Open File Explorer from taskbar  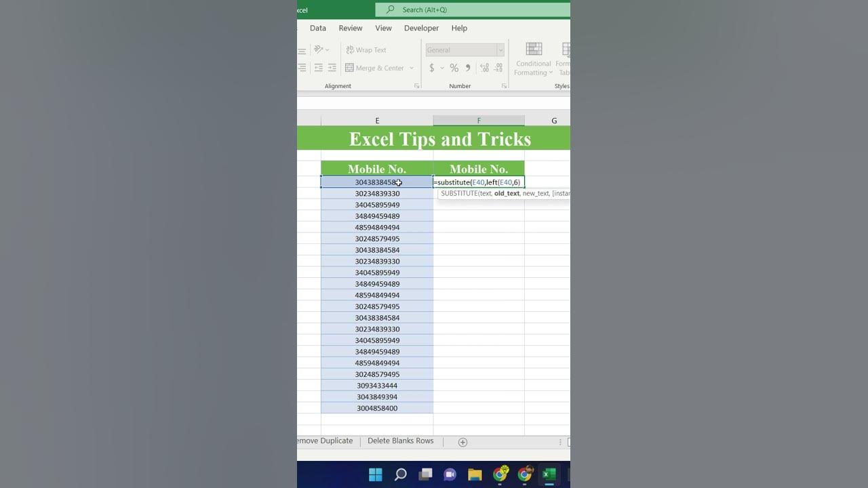[475, 474]
